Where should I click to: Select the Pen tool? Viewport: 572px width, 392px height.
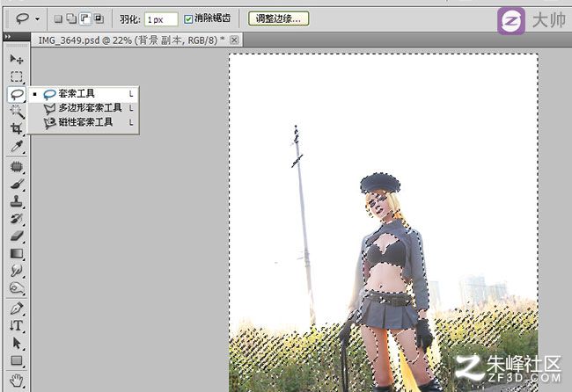coord(17,309)
